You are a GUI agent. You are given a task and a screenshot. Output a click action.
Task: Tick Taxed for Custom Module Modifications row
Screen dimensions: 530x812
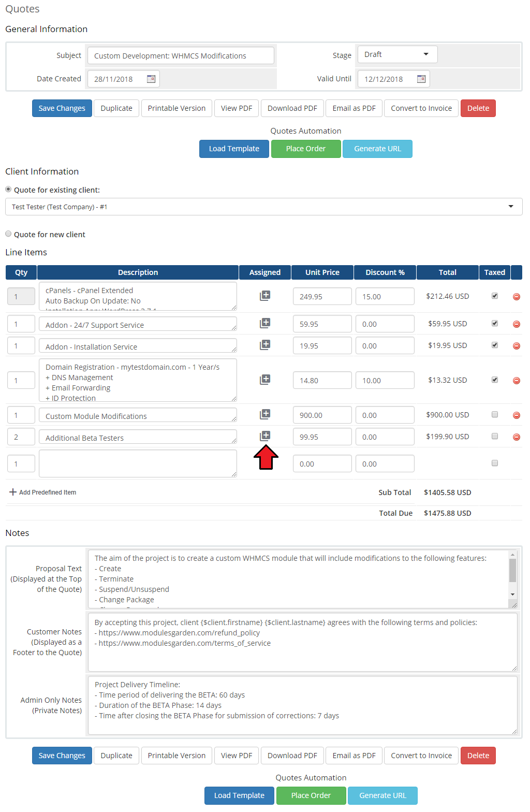[x=495, y=414]
